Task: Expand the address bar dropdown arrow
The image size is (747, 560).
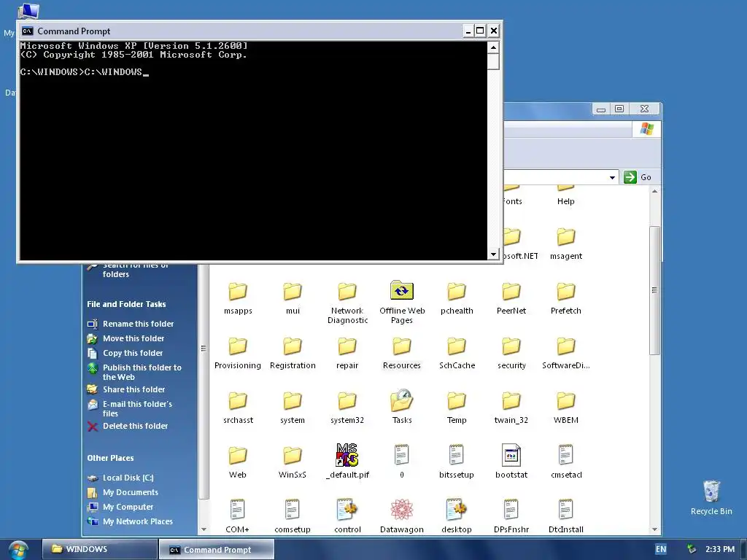Action: (x=612, y=178)
